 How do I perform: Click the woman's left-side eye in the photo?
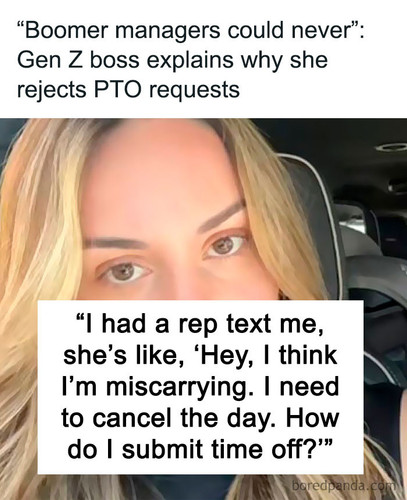coord(125,273)
